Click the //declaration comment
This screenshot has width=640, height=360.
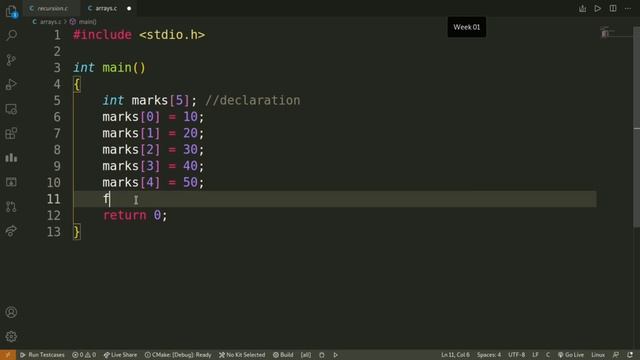pos(253,100)
